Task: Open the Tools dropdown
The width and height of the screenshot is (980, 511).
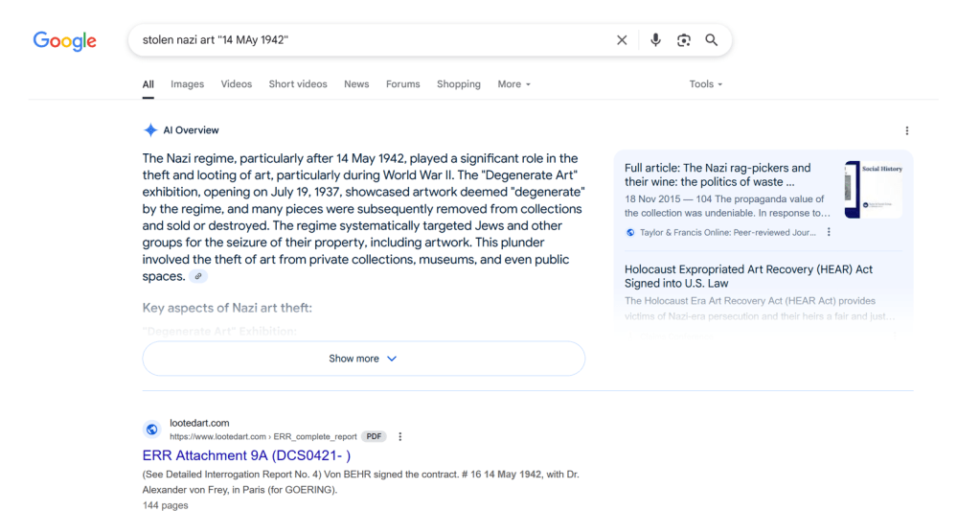Action: [705, 84]
